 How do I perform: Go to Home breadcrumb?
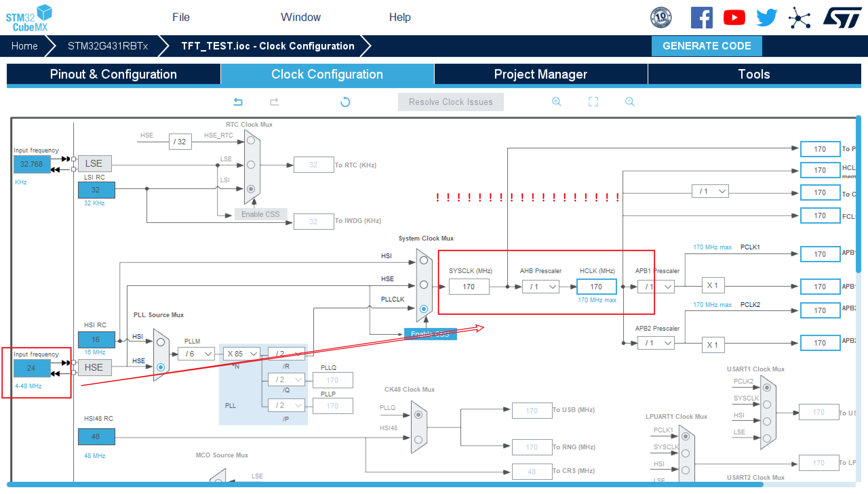[24, 46]
